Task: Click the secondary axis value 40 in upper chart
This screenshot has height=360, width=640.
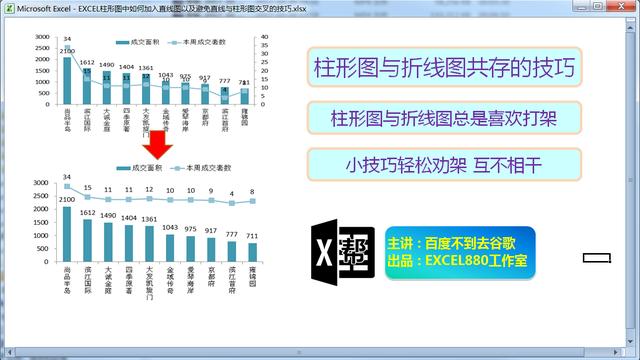Action: [x=264, y=37]
